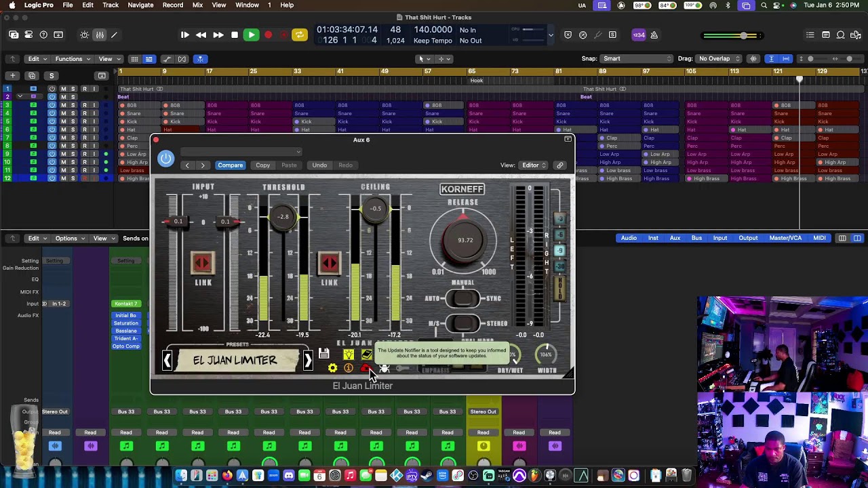This screenshot has width=868, height=488.
Task: Open the Editors pencil icon
Action: pyautogui.click(x=114, y=35)
